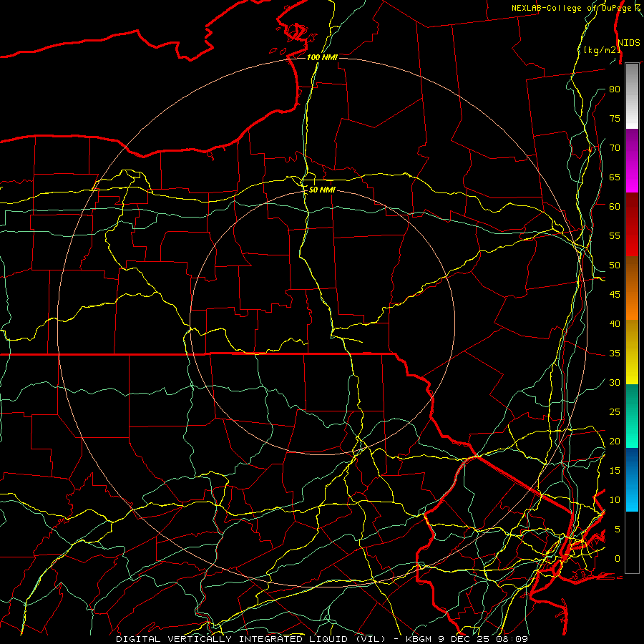The width and height of the screenshot is (644, 644).
Task: Click the scale value 10
Action: (x=615, y=500)
